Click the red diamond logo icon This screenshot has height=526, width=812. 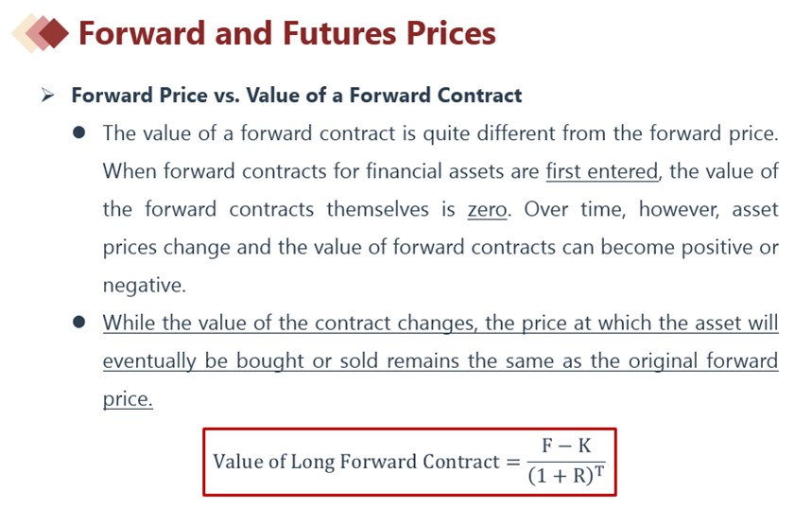[41, 34]
